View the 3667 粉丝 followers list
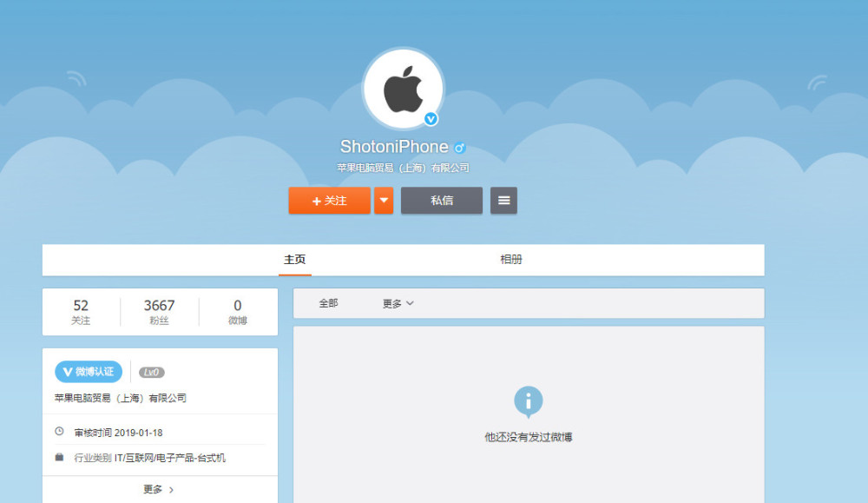868x503 pixels. (160, 312)
